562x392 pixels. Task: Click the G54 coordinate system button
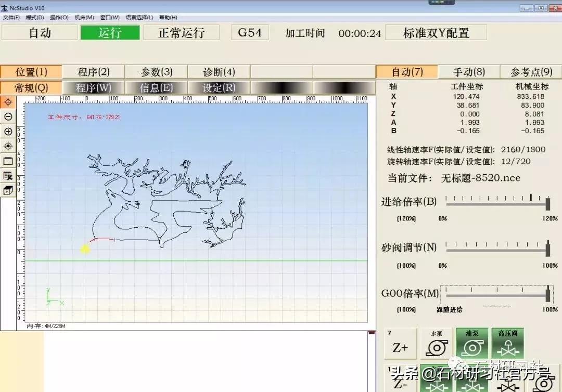249,32
